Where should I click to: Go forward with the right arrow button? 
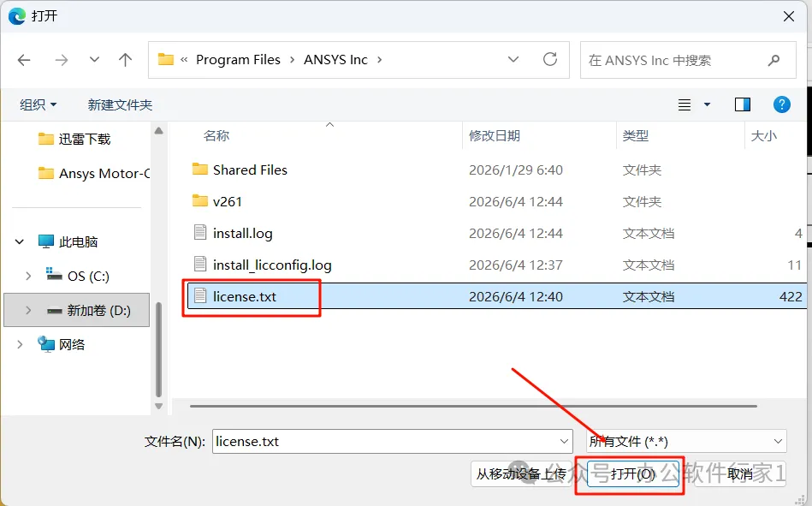point(61,60)
